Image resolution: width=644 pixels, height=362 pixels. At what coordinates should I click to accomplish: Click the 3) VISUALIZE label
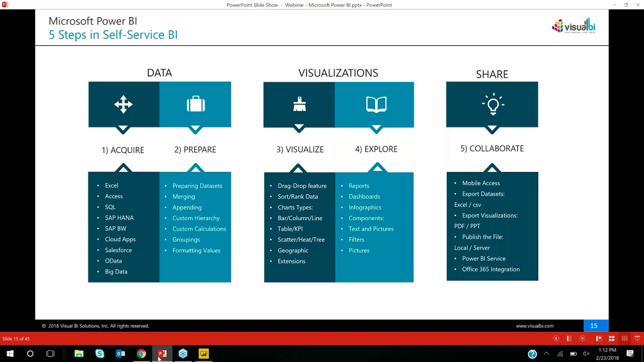[300, 149]
